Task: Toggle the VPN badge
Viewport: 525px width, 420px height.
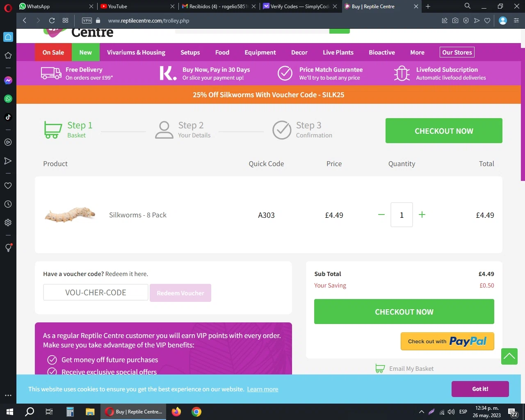Action: pos(87,21)
